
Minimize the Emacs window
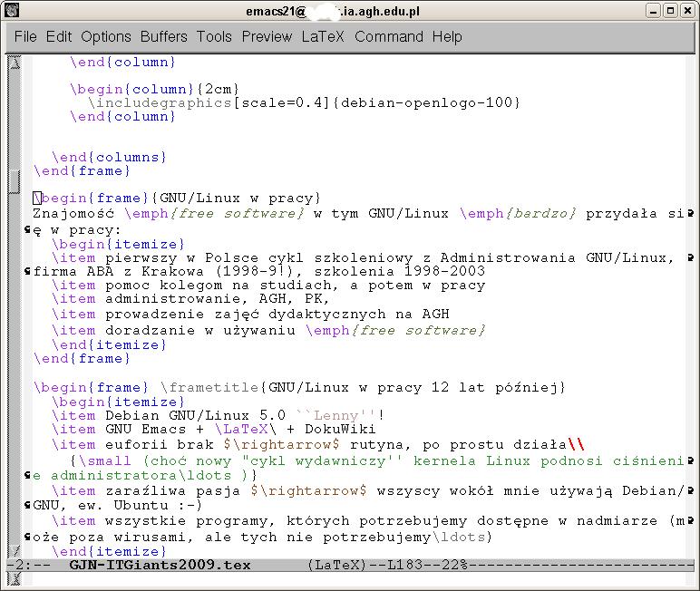[x=653, y=10]
